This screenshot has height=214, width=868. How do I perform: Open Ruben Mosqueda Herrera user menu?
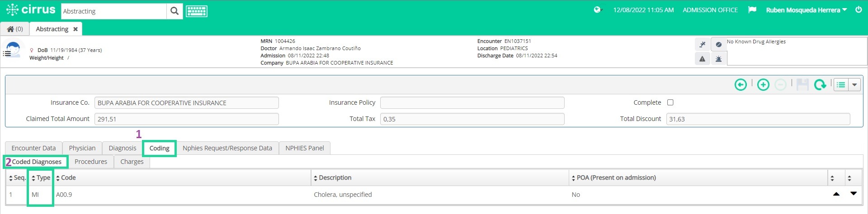(x=806, y=10)
